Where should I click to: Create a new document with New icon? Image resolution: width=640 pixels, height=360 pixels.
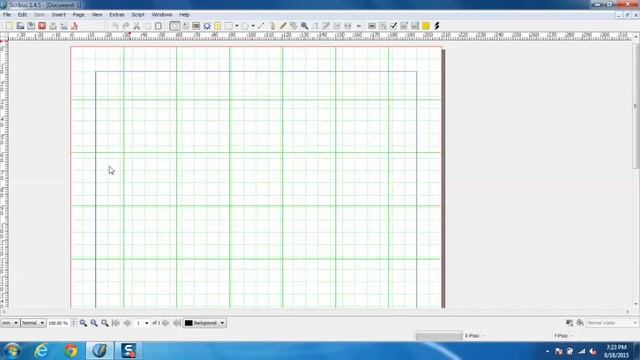point(9,26)
